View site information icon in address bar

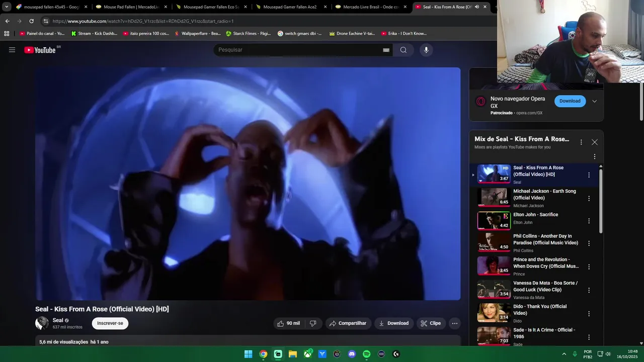[46, 21]
